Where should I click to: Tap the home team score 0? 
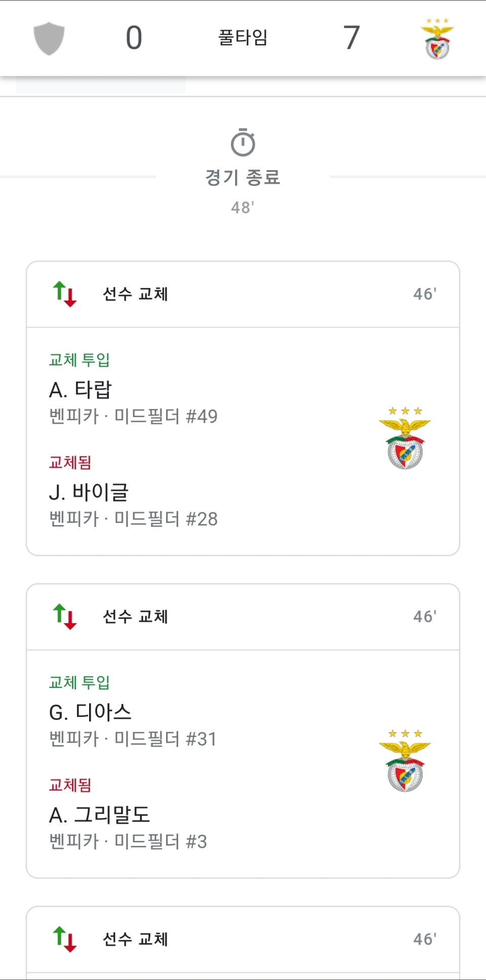coord(134,38)
